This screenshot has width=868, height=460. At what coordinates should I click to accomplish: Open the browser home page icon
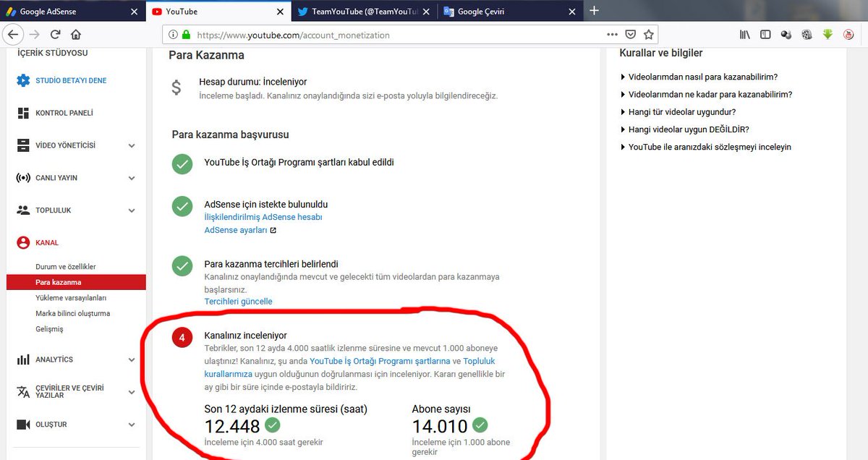(76, 34)
